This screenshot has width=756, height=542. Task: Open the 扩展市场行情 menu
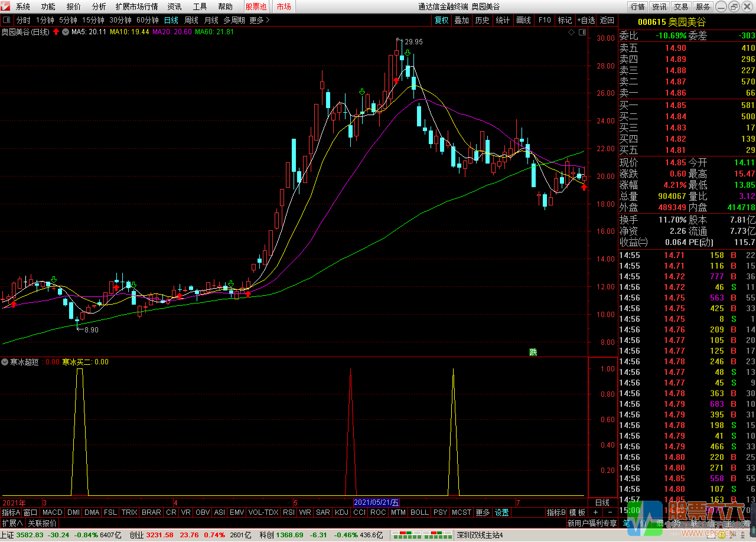point(137,6)
